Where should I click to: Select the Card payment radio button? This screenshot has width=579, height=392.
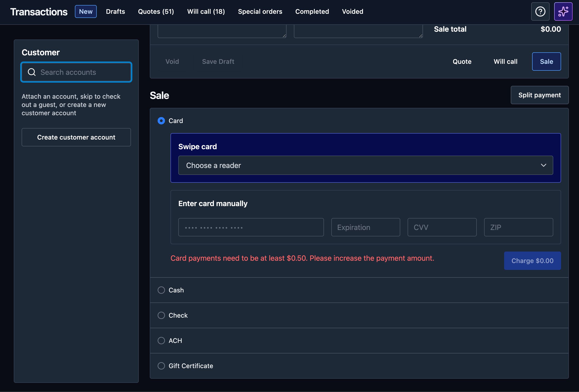(x=161, y=121)
